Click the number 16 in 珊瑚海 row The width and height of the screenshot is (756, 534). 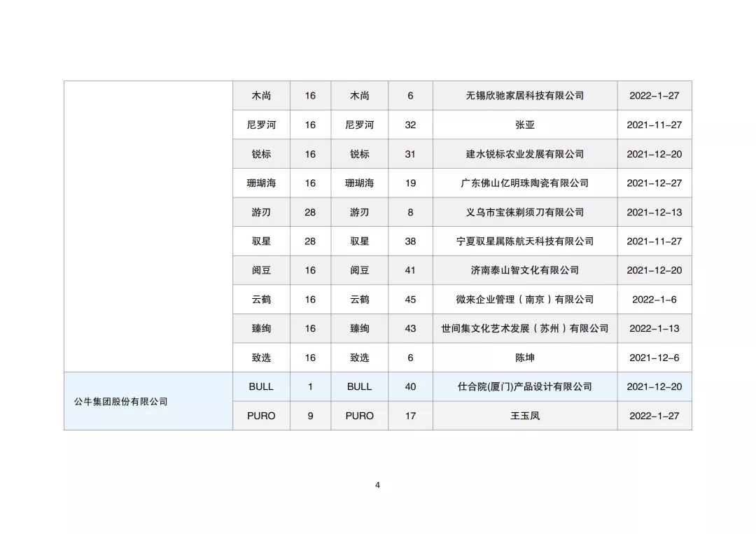point(310,183)
